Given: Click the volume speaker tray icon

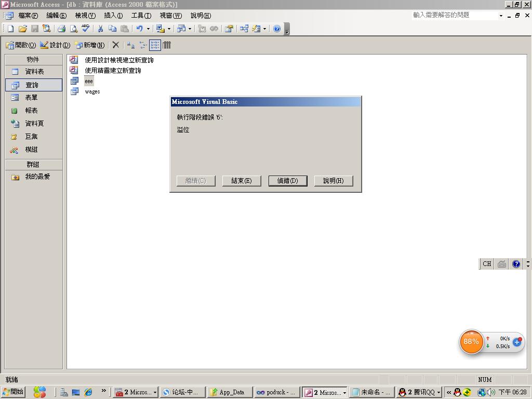Looking at the screenshot, I should pyautogui.click(x=490, y=392).
